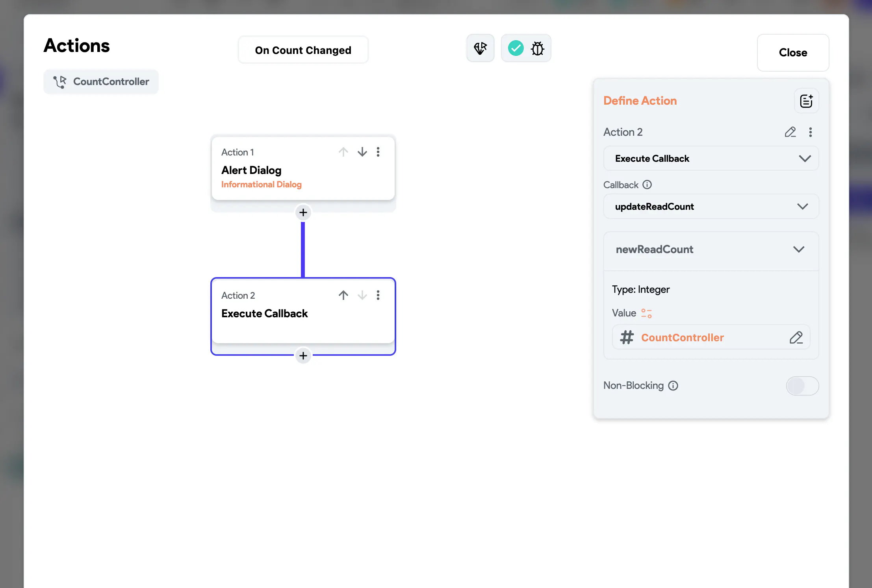
Task: Open Action 1 card three-dot menu
Action: [x=378, y=152]
